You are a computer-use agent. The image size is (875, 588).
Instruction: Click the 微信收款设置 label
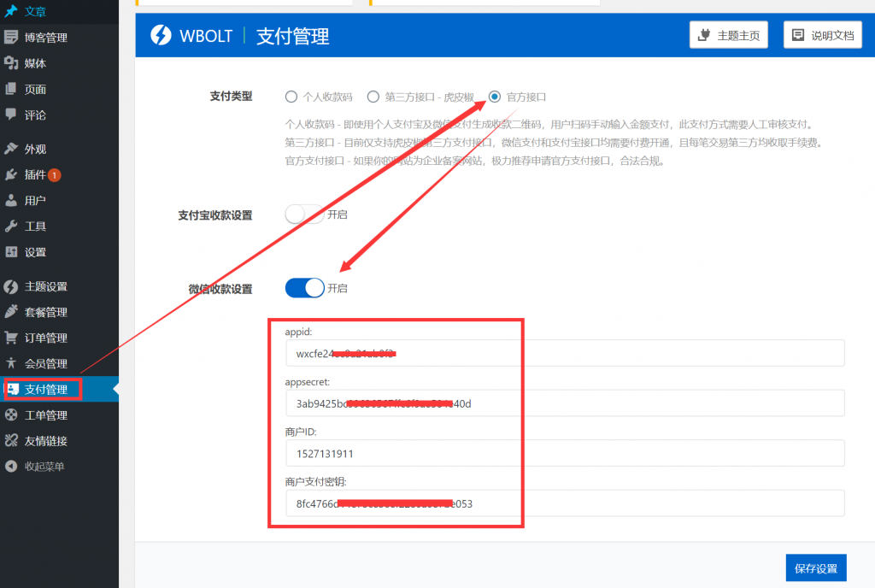220,288
